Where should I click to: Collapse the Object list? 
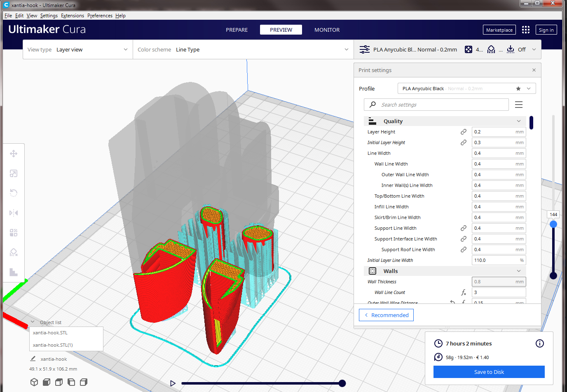coord(33,322)
